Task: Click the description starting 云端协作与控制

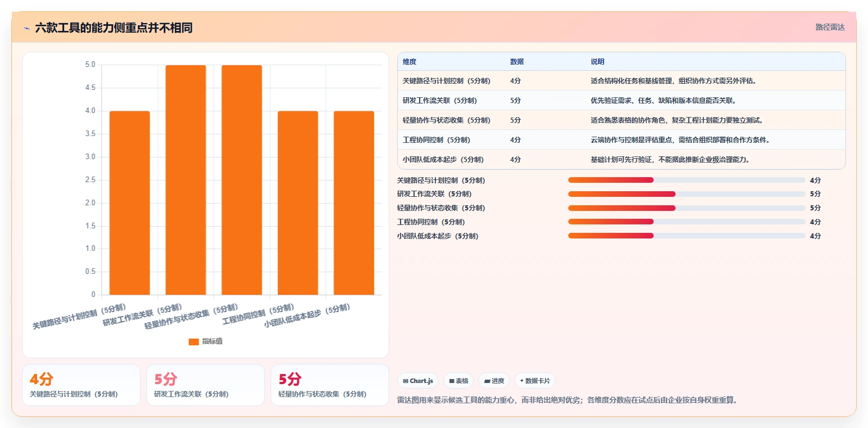Action: point(680,140)
